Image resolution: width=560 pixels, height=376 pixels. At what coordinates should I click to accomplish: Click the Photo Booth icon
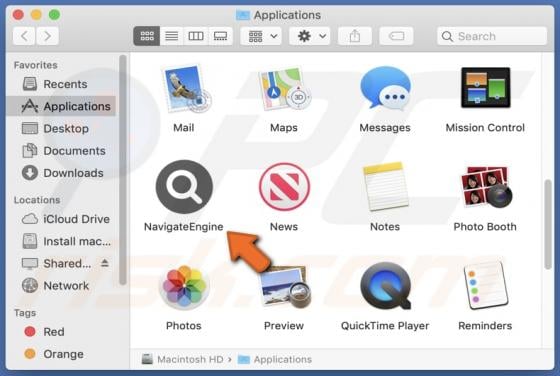point(486,187)
